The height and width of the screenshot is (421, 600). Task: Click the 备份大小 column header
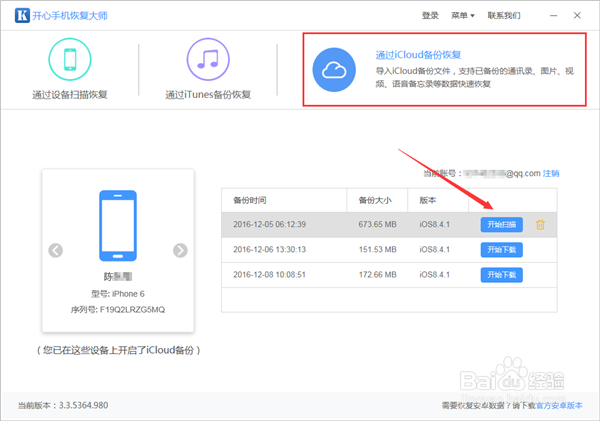coord(377,200)
